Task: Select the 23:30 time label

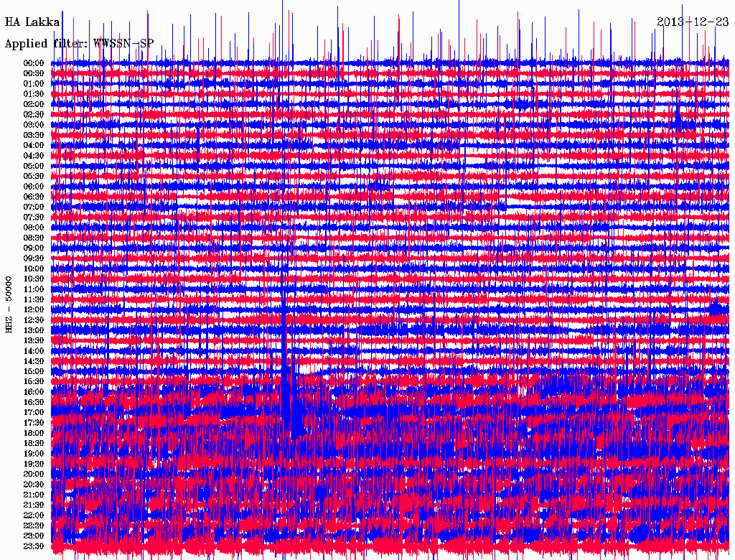Action: (34, 546)
